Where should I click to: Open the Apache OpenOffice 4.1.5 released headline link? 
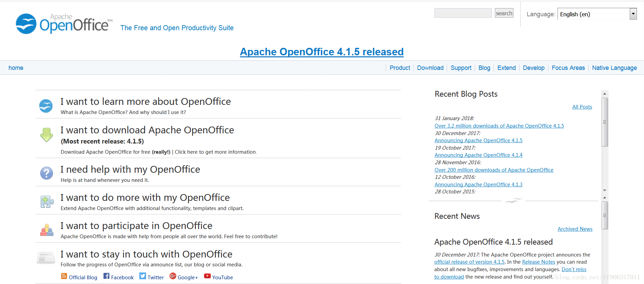(322, 52)
